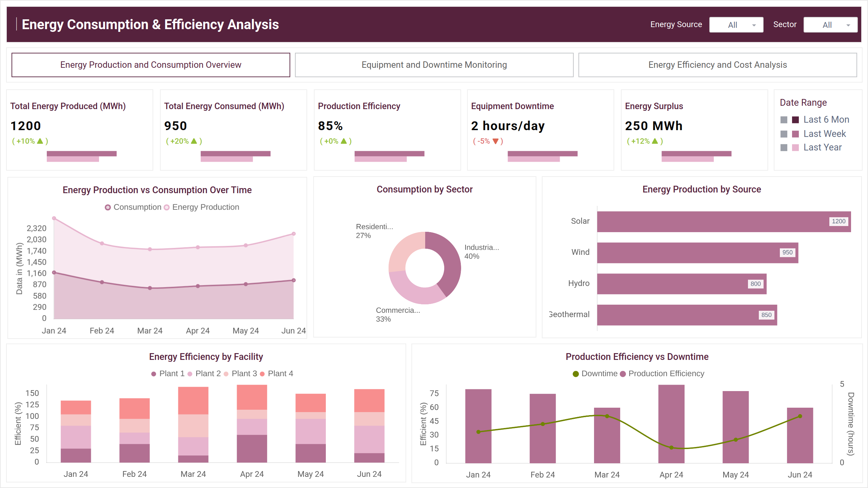Viewport: 868px width, 488px height.
Task: Click Mar 24 stacked facility efficiency bar
Action: [193, 425]
